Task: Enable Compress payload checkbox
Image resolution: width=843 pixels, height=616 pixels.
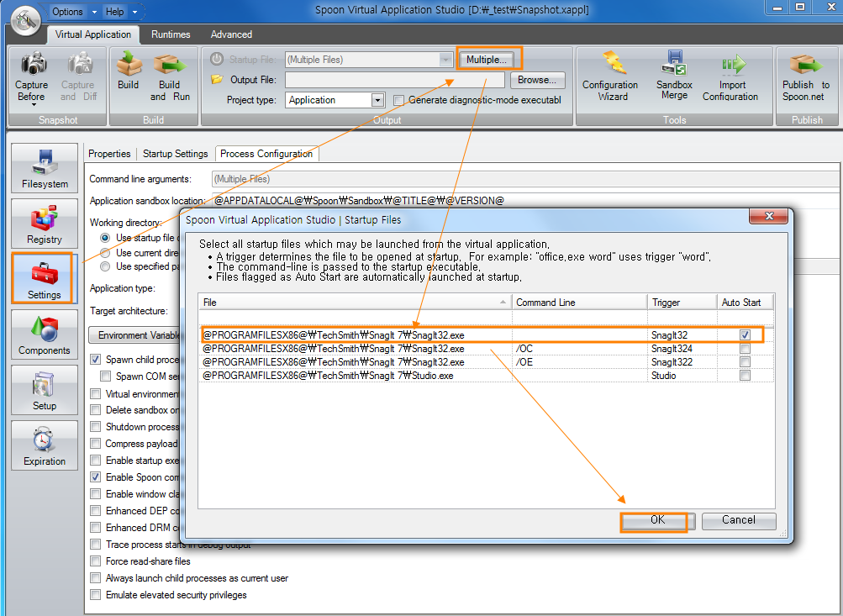Action: click(x=95, y=444)
